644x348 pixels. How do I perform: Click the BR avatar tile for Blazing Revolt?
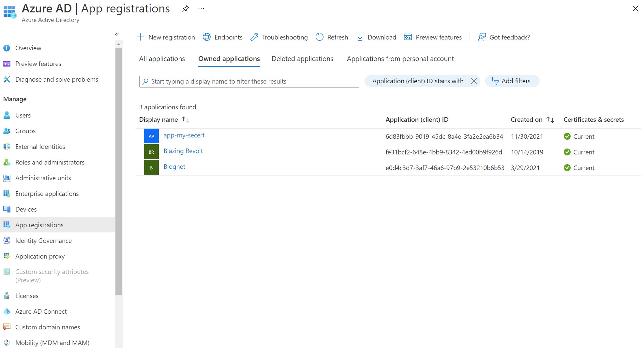pos(151,152)
